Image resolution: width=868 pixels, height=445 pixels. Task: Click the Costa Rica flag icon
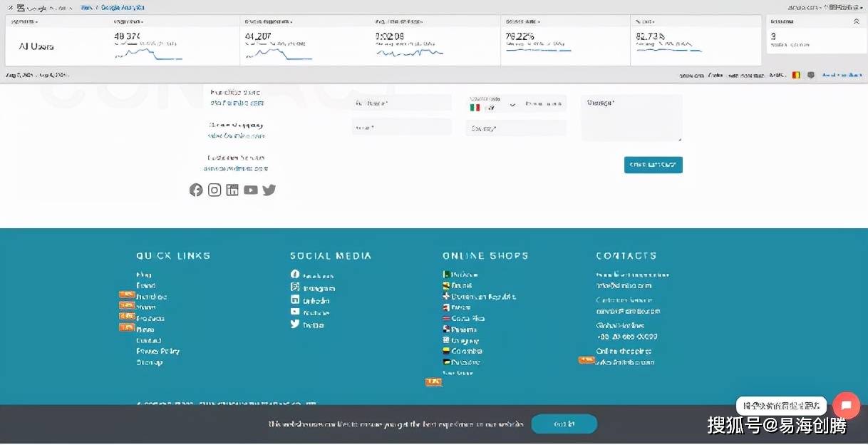(446, 318)
